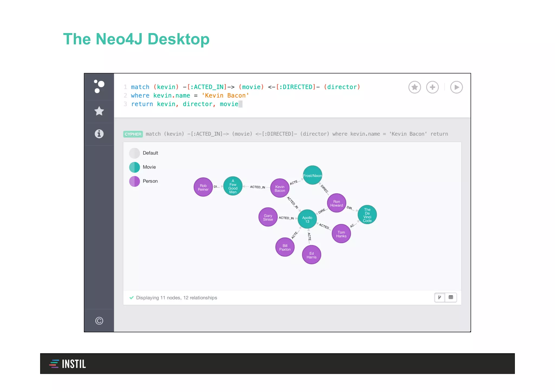The image size is (555, 392).
Task: Switch to table rows view
Action: pos(451,297)
